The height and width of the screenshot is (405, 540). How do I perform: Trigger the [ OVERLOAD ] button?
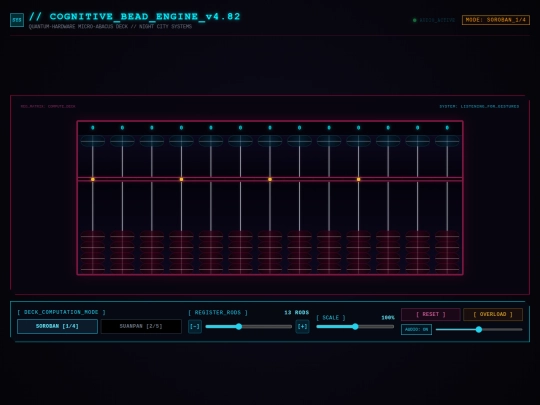pos(493,314)
